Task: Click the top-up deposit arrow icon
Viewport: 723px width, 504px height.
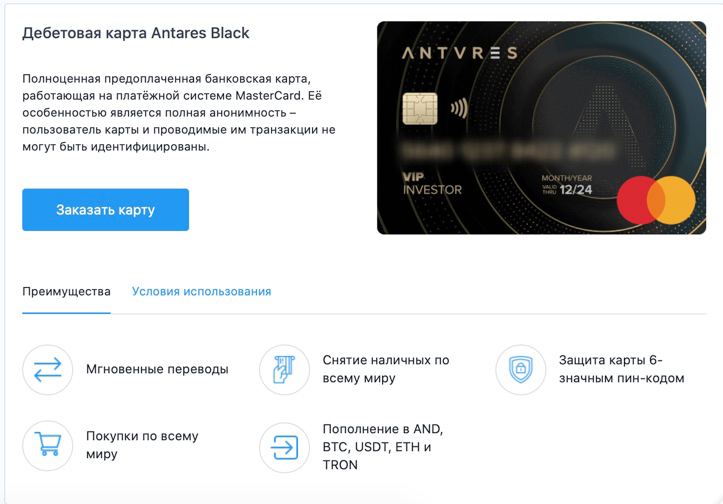Action: (284, 446)
